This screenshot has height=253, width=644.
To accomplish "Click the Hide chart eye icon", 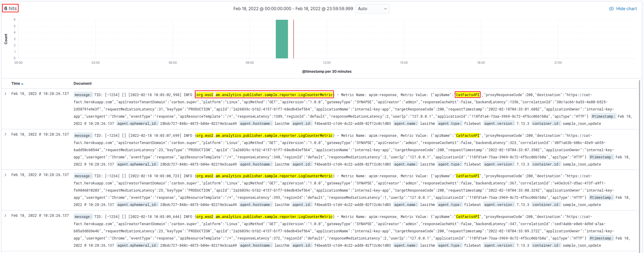I will (611, 9).
